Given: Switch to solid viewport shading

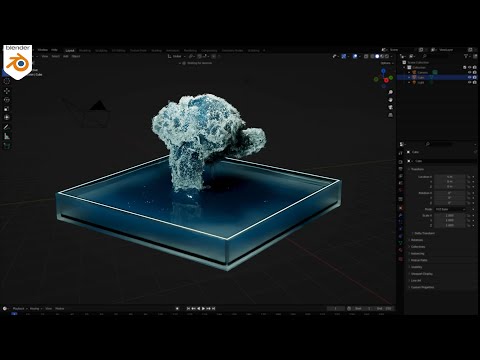Looking at the screenshot, I should point(377,56).
